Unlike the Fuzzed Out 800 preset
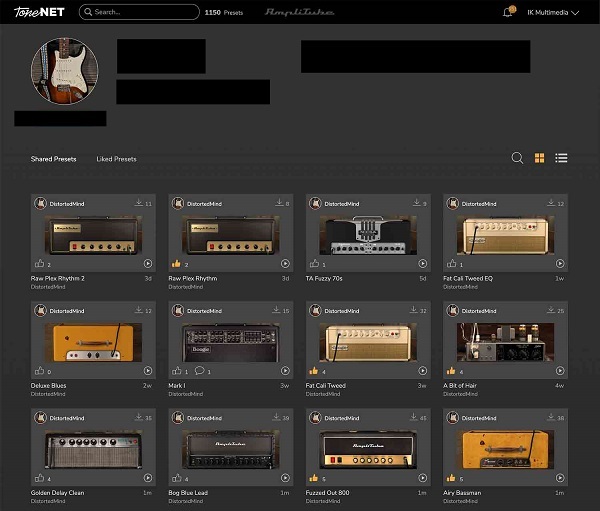 point(314,478)
